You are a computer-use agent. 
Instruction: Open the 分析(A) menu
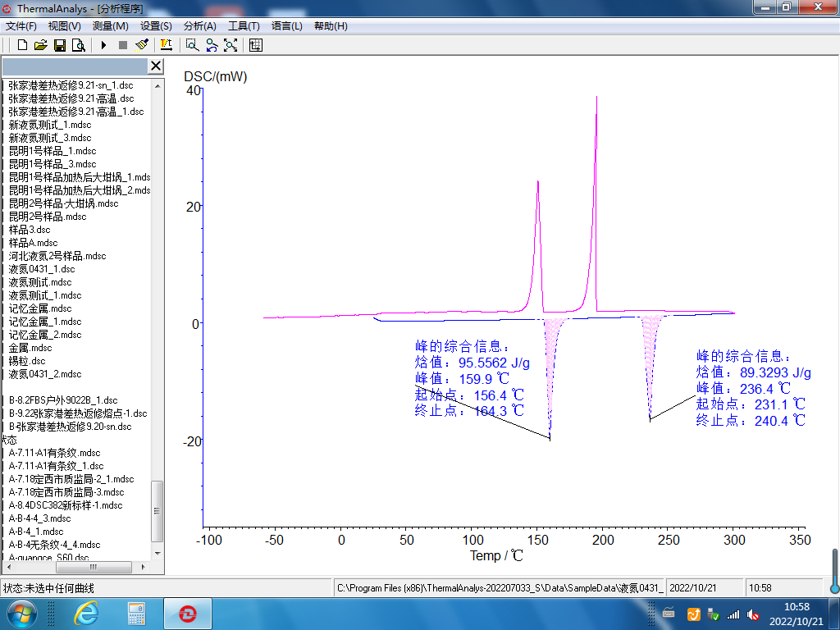click(200, 26)
